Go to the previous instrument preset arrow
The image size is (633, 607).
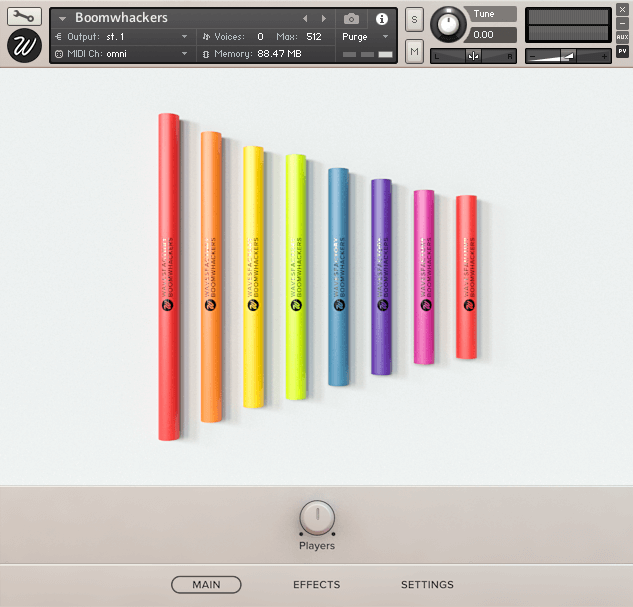point(305,19)
